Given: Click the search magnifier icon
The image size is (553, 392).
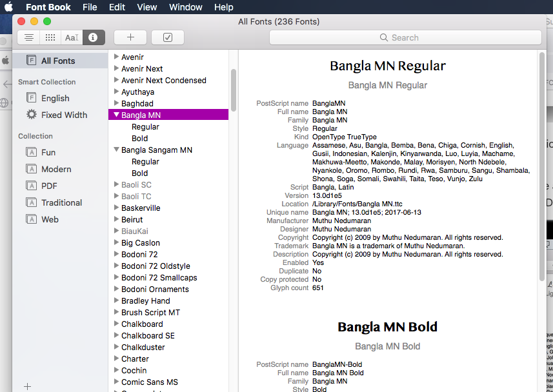Looking at the screenshot, I should pos(384,37).
